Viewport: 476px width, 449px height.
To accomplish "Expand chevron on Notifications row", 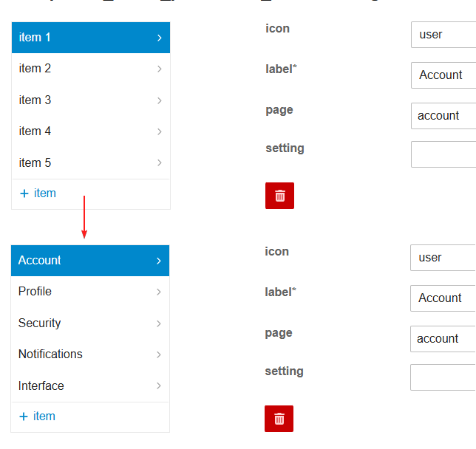I will 159,354.
